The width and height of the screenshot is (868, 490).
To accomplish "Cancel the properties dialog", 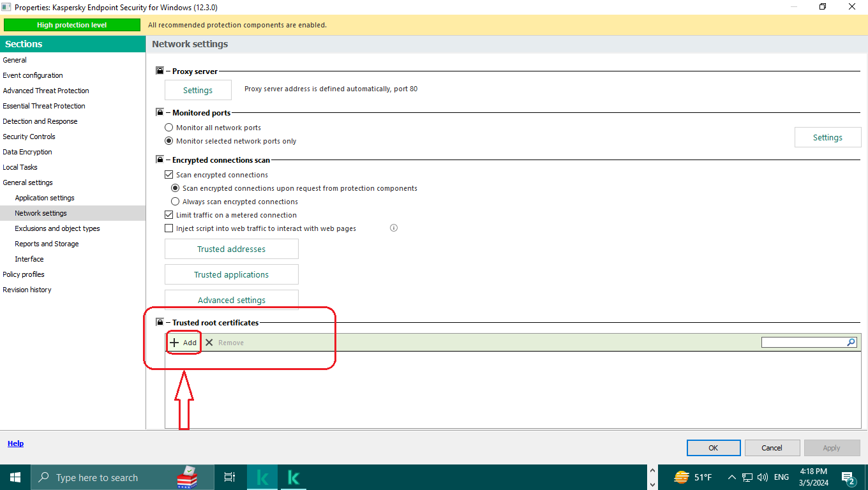I will pyautogui.click(x=772, y=448).
